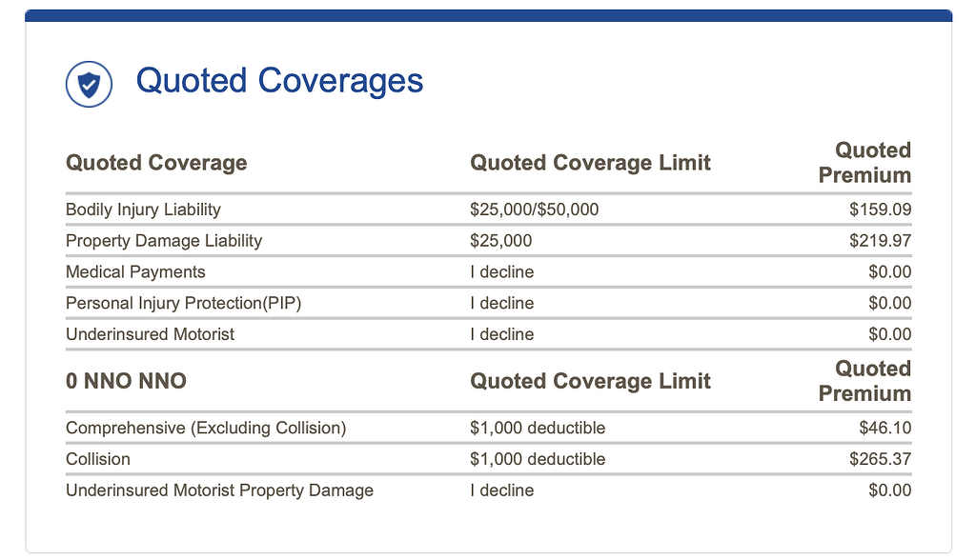Image resolution: width=976 pixels, height=560 pixels.
Task: Select the Property Damage Liability label
Action: click(163, 241)
